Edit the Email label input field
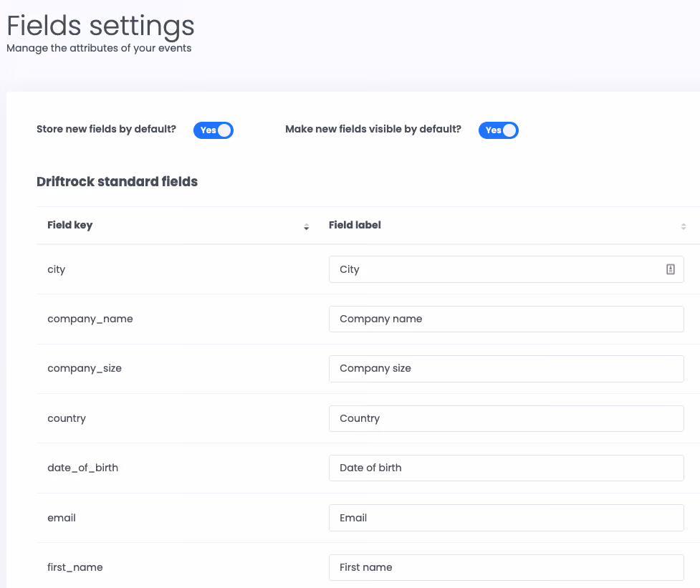 point(507,518)
